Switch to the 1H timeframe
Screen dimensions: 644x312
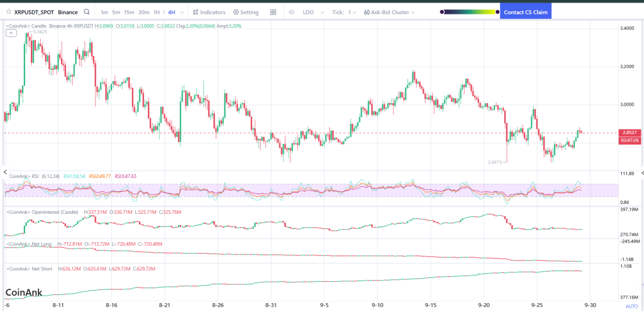(157, 13)
